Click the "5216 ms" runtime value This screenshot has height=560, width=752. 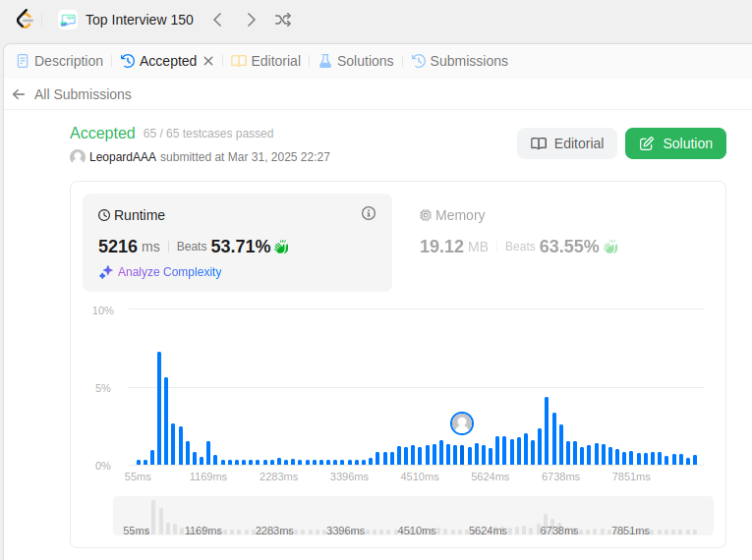(129, 247)
